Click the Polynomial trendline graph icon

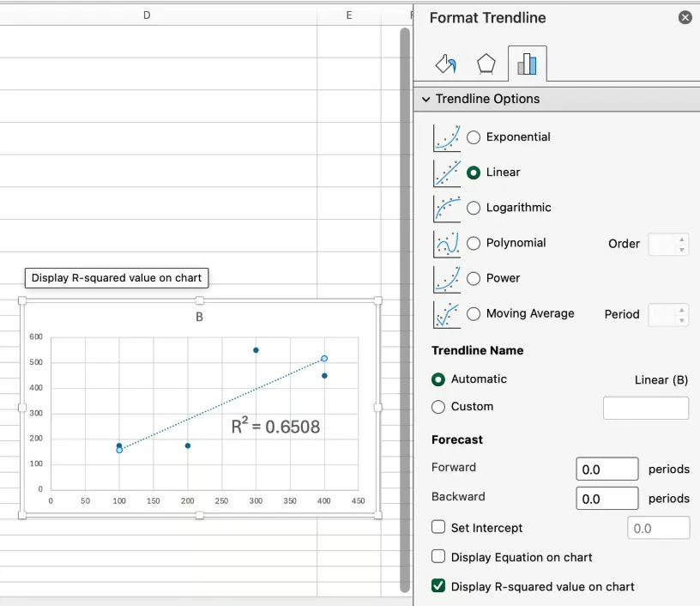[446, 244]
